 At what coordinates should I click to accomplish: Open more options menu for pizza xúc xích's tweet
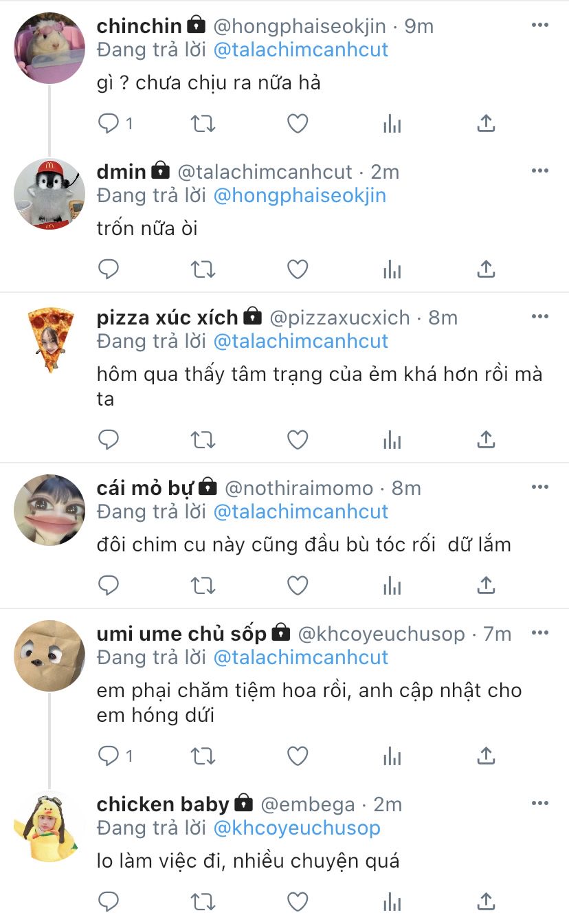point(540,317)
